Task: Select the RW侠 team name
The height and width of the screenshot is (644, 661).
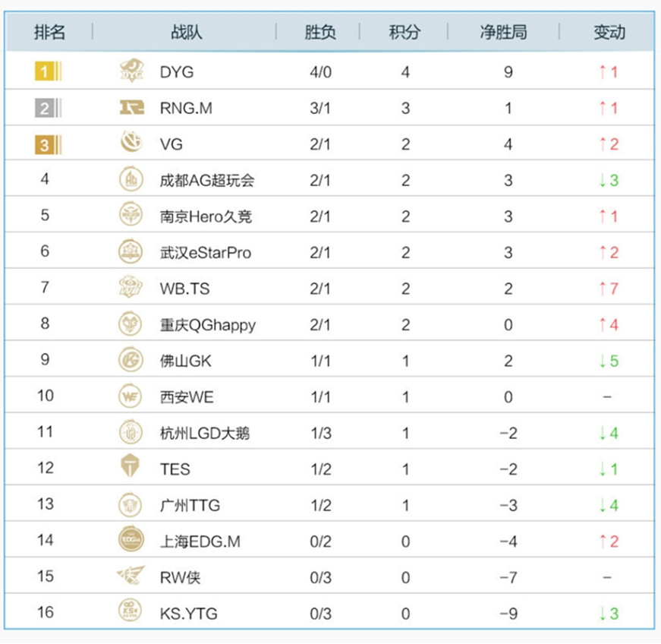Action: (x=180, y=578)
